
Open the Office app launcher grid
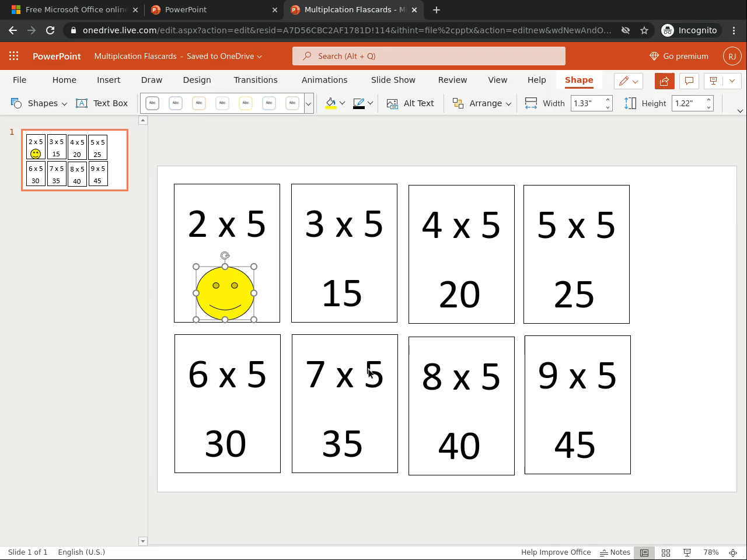click(x=13, y=56)
